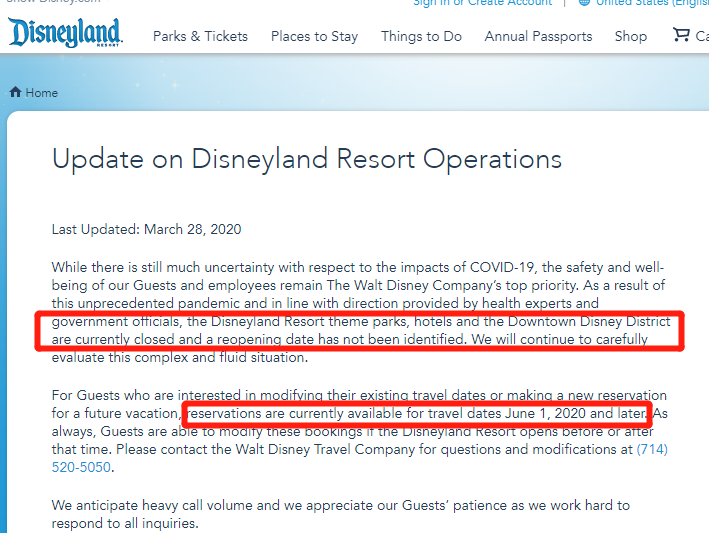Click the 'While there is still much uncertainty' line
The height and width of the screenshot is (533, 709).
point(358,267)
